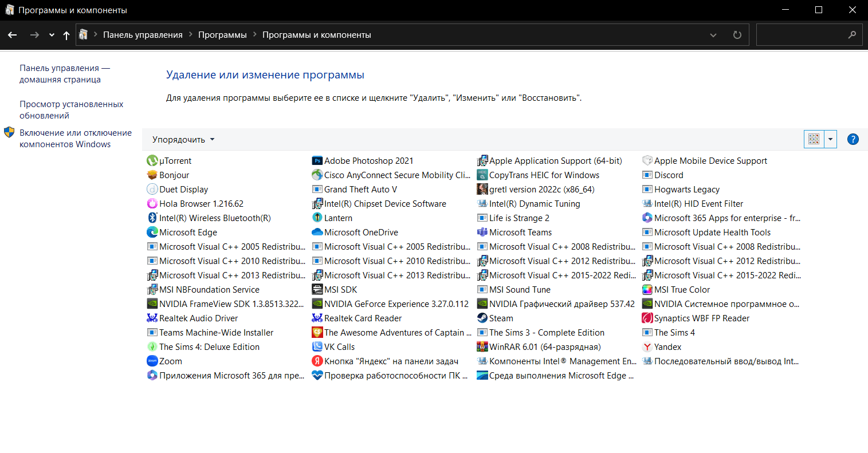Select MSI NBFoundation Service entry
Image resolution: width=868 pixels, height=453 pixels.
click(x=203, y=290)
